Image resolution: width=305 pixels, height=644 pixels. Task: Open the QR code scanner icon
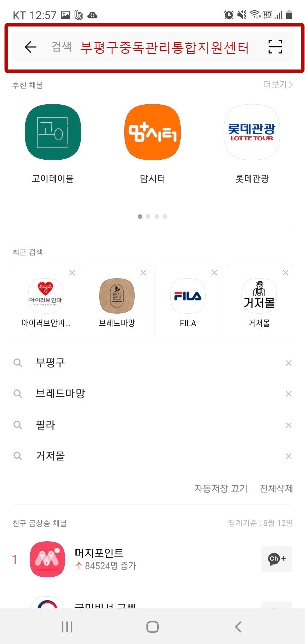coord(275,47)
